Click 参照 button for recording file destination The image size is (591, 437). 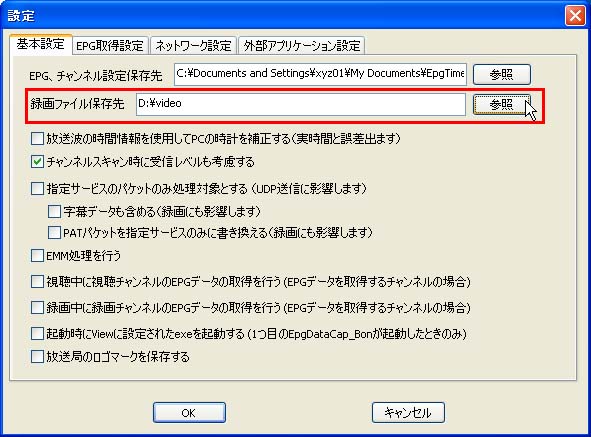(x=502, y=104)
